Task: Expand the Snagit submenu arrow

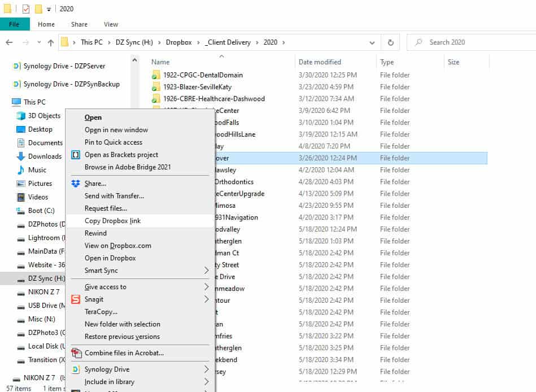Action: 206,299
